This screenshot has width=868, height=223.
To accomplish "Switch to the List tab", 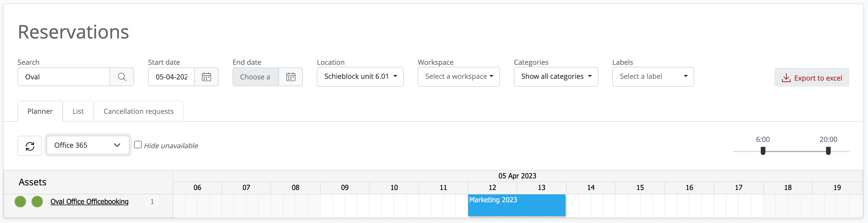I will (78, 111).
